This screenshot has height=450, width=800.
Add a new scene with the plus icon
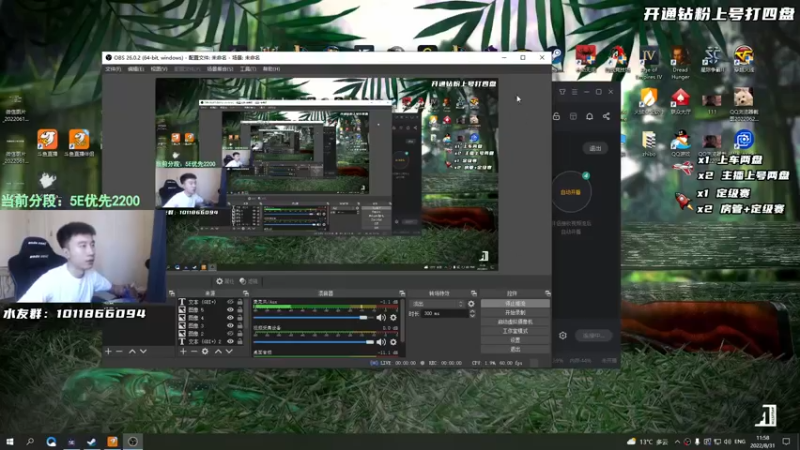(108, 351)
